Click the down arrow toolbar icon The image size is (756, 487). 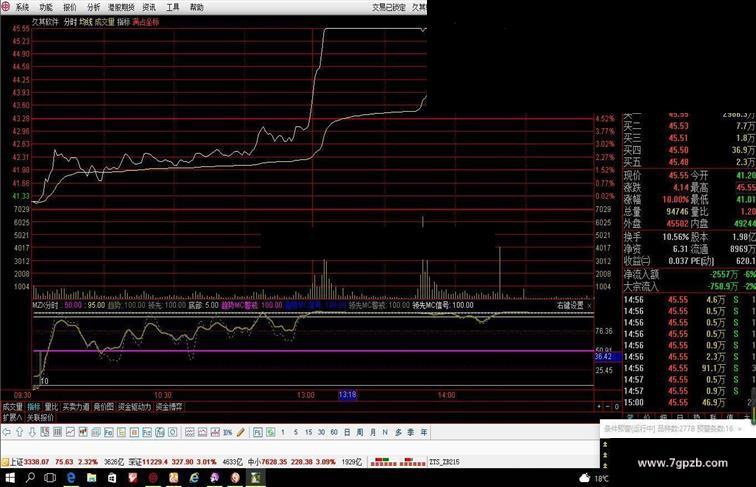32,432
